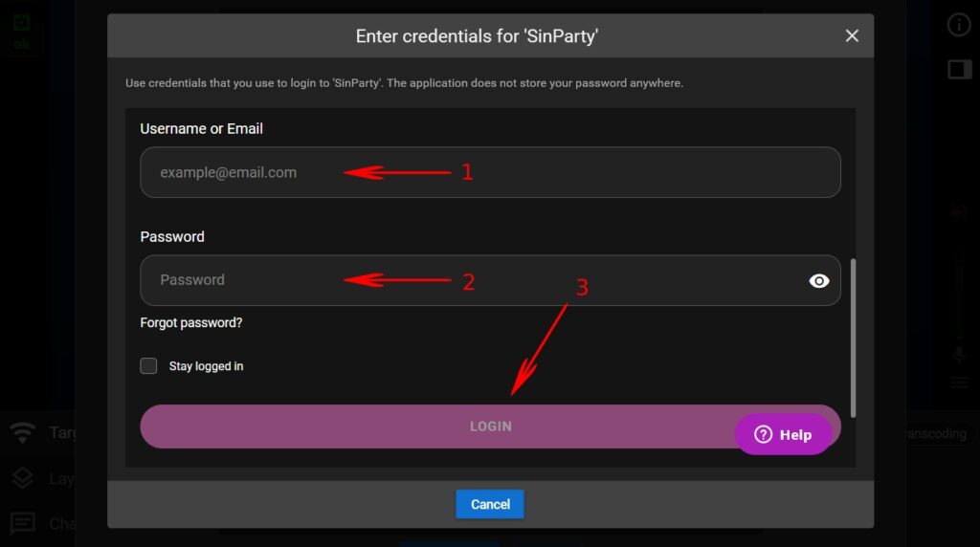Open the purple Help widget
The height and width of the screenshot is (547, 980).
(x=783, y=434)
